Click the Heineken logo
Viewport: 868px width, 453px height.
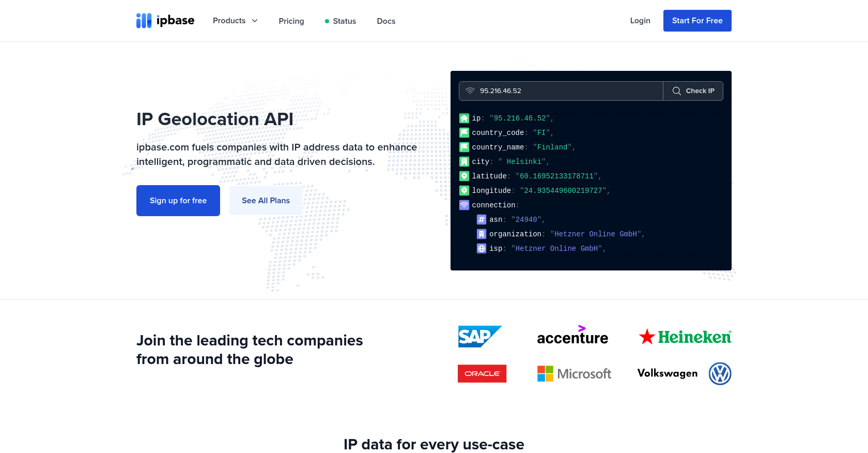coord(685,337)
